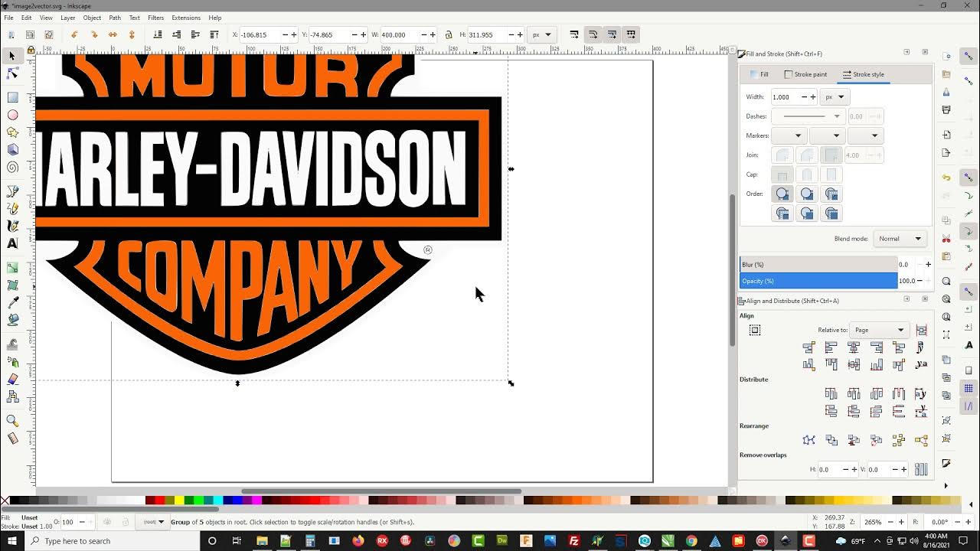The image size is (980, 551).
Task: Open the Blend mode Normal dropdown
Action: point(900,239)
